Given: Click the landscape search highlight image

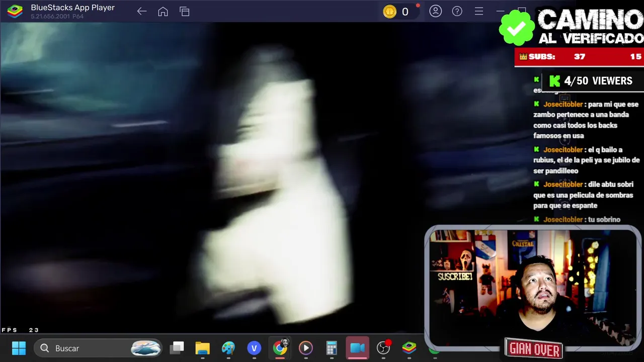Looking at the screenshot, I should (x=146, y=348).
